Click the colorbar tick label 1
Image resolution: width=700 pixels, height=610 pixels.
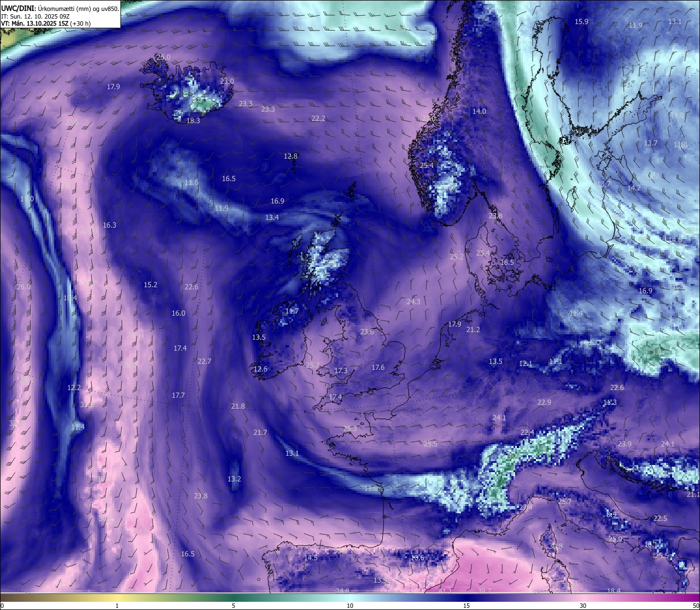click(117, 606)
